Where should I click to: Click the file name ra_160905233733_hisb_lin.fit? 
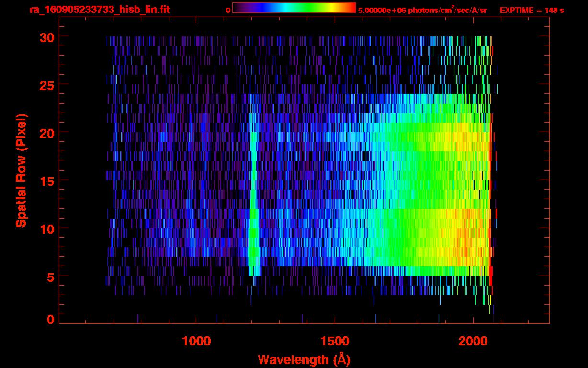coord(99,10)
